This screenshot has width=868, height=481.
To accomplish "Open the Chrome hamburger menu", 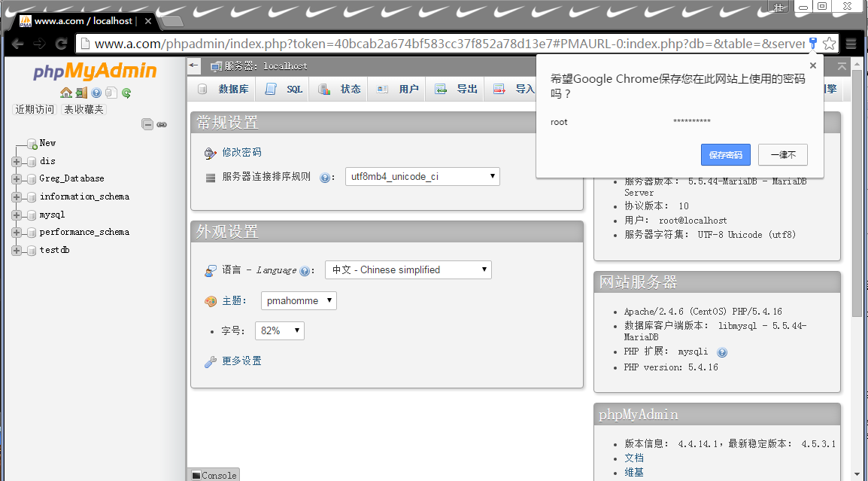I will point(851,43).
